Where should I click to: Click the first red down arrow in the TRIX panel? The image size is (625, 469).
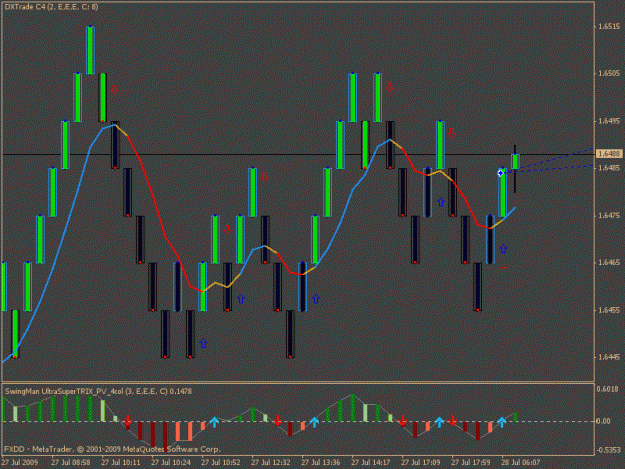128,421
